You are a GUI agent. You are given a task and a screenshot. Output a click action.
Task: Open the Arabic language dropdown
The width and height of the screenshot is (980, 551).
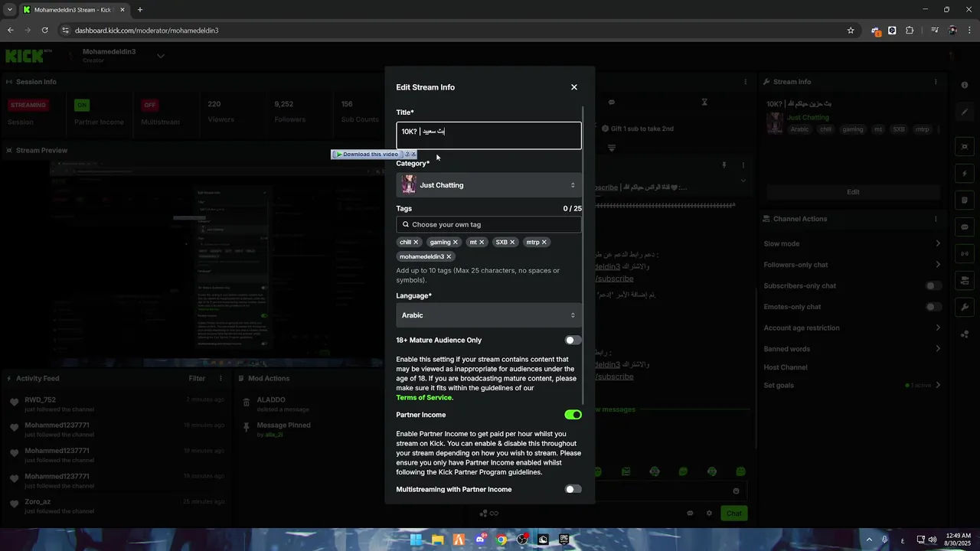point(488,315)
